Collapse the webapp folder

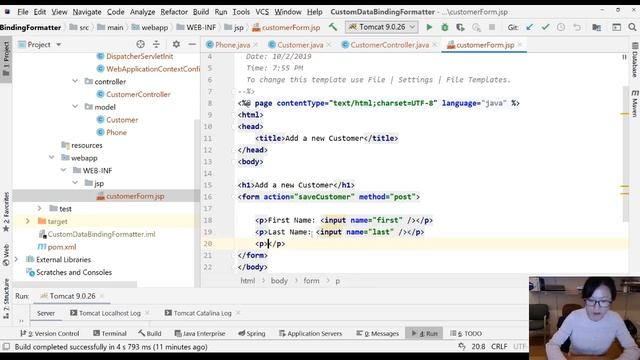51,158
